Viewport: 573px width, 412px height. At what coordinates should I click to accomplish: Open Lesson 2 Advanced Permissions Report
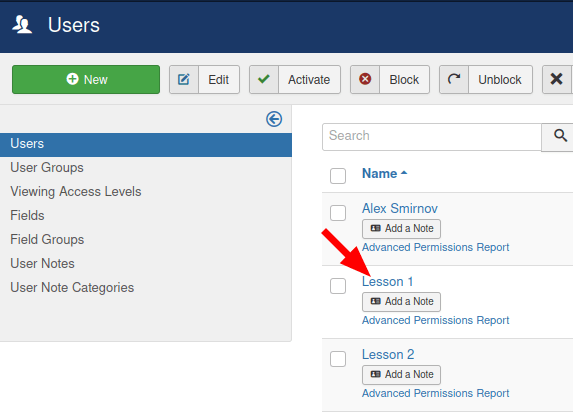[435, 394]
